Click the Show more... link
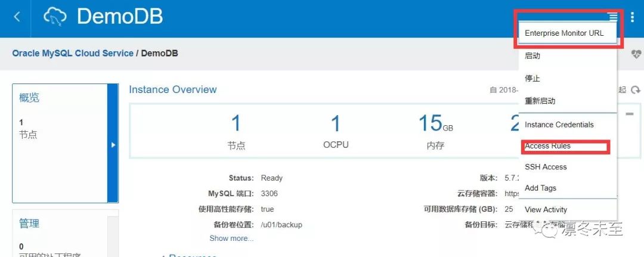Image resolution: width=644 pixels, height=257 pixels. (x=231, y=238)
